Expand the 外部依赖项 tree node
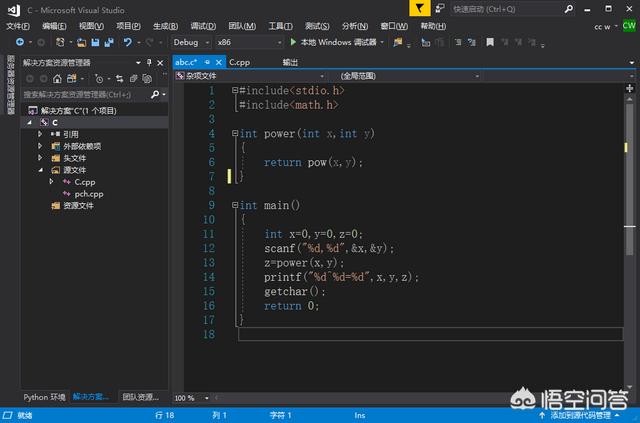 (40, 146)
